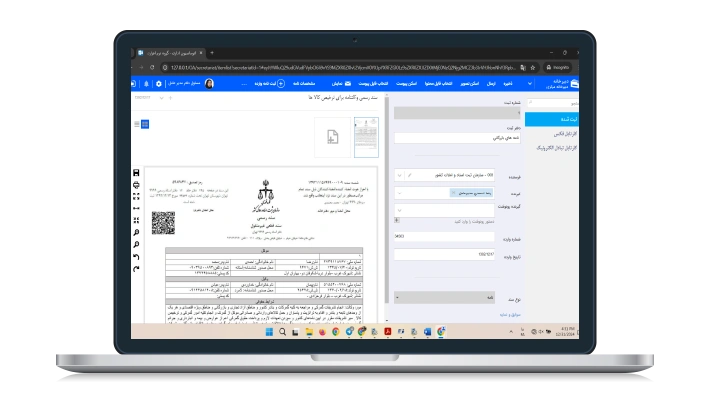Reload the page with browser refresh icon
Screen dimensions: 709x411
(152, 67)
